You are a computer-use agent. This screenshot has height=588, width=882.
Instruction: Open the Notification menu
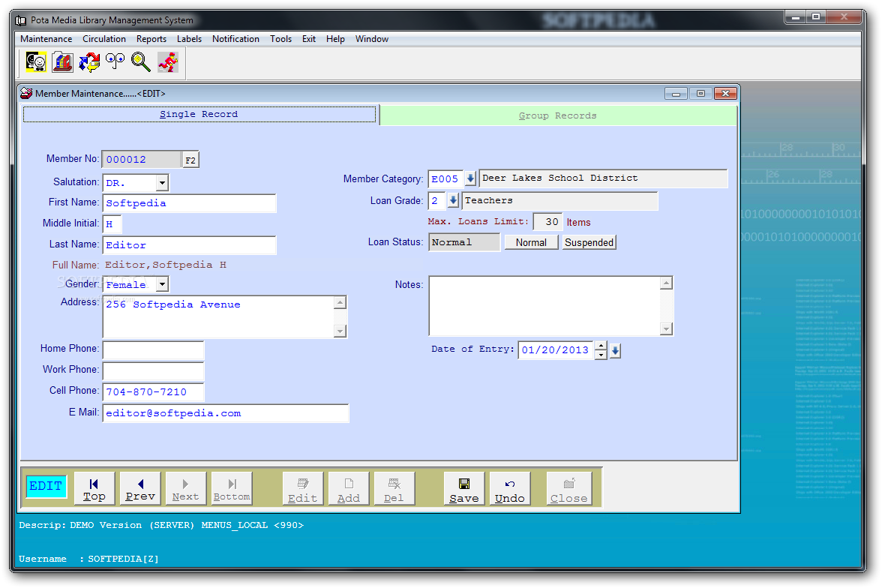[235, 39]
